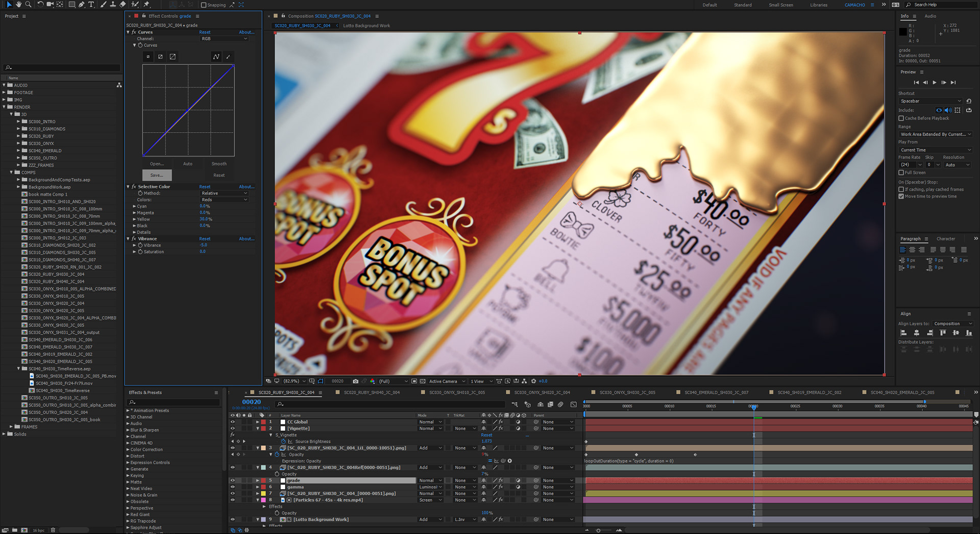This screenshot has height=534, width=980.
Task: Click the Reset Exposure icon
Action: tap(534, 381)
